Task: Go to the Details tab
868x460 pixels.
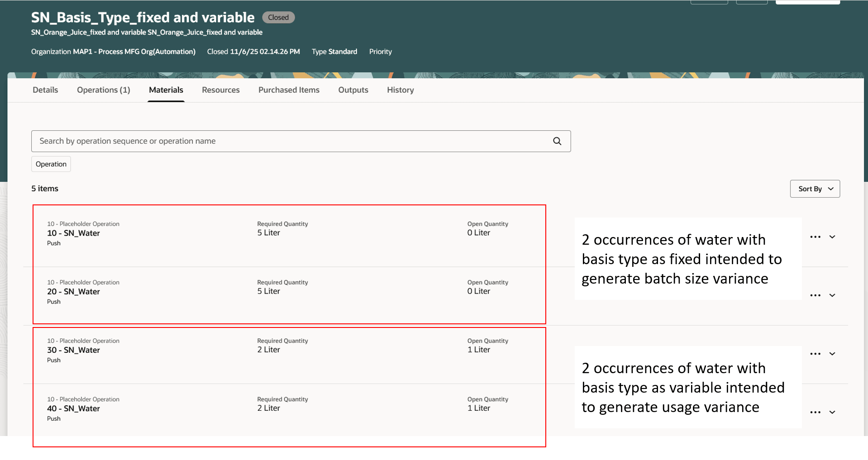Action: 45,90
